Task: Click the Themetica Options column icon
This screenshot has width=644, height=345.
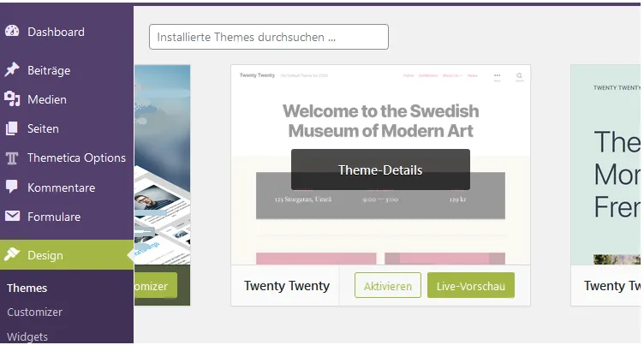Action: click(x=12, y=158)
